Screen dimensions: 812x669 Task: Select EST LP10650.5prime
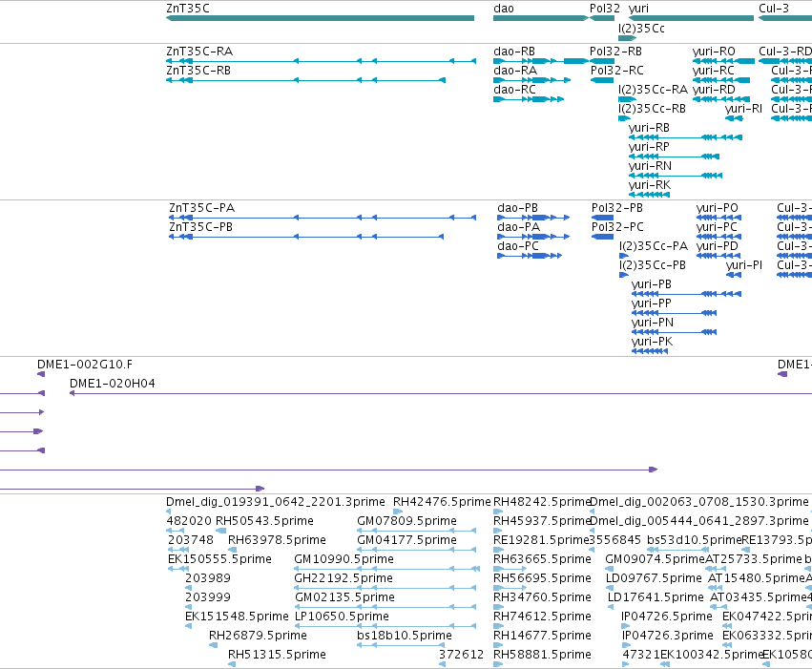[385, 626]
